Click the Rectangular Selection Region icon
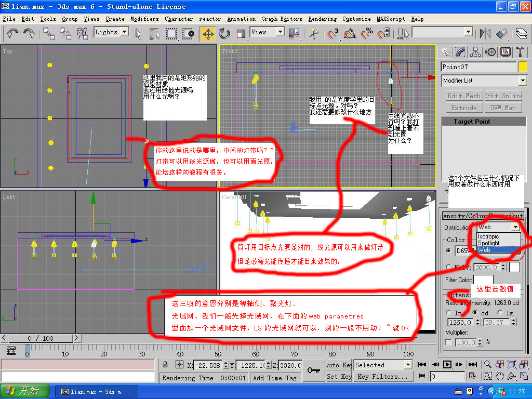 click(171, 34)
